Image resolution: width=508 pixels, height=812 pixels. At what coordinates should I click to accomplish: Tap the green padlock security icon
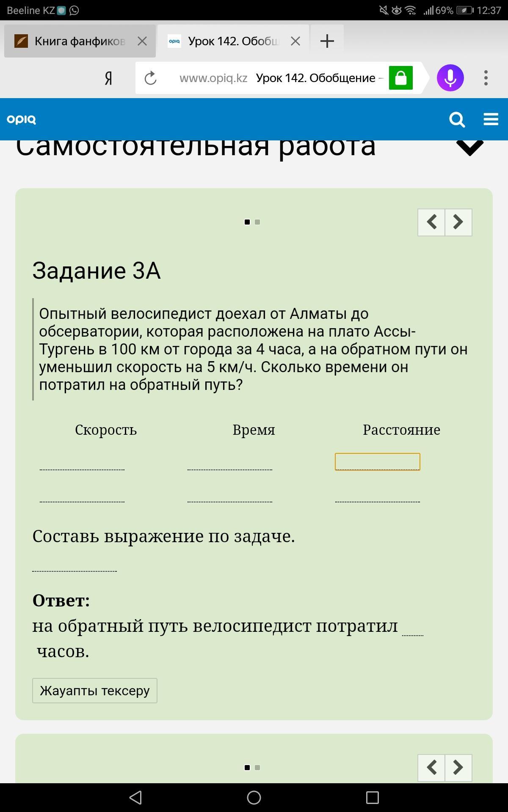click(401, 78)
